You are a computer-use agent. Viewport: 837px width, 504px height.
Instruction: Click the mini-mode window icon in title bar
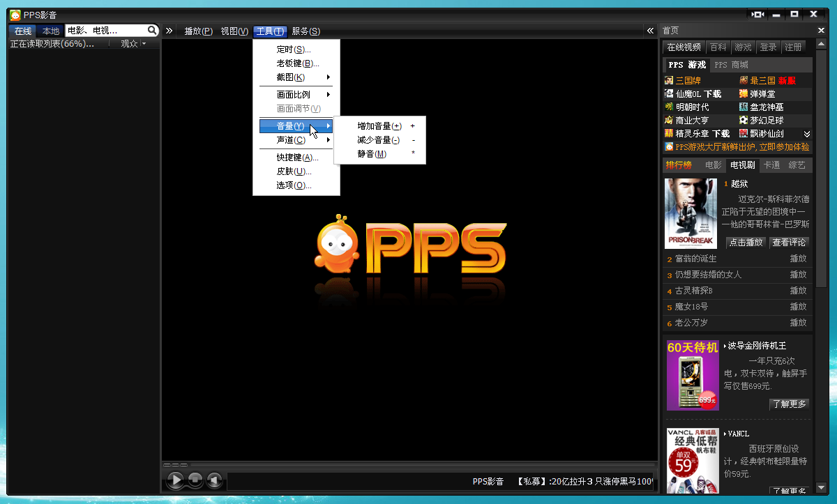(x=757, y=14)
